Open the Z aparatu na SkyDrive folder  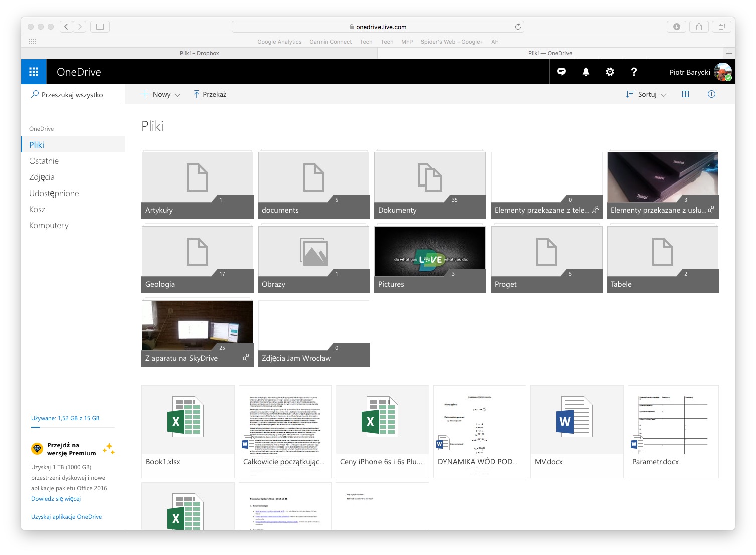click(198, 333)
